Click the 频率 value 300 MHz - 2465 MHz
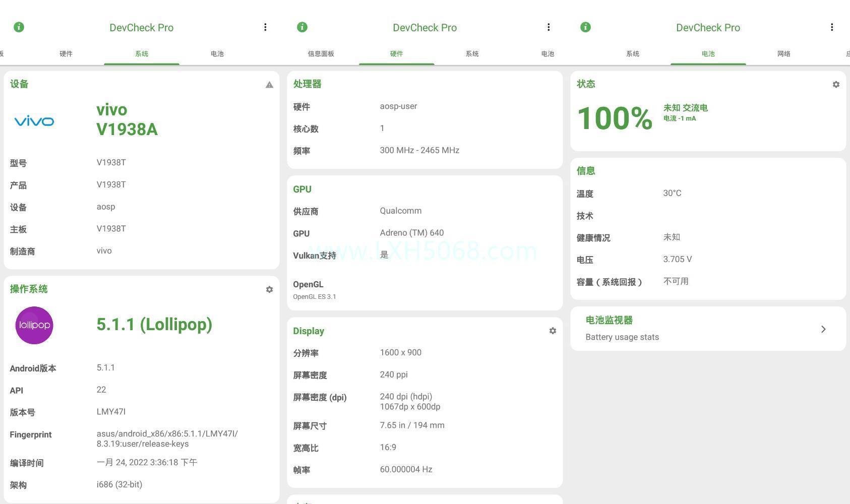Viewport: 850px width, 504px height. point(419,150)
